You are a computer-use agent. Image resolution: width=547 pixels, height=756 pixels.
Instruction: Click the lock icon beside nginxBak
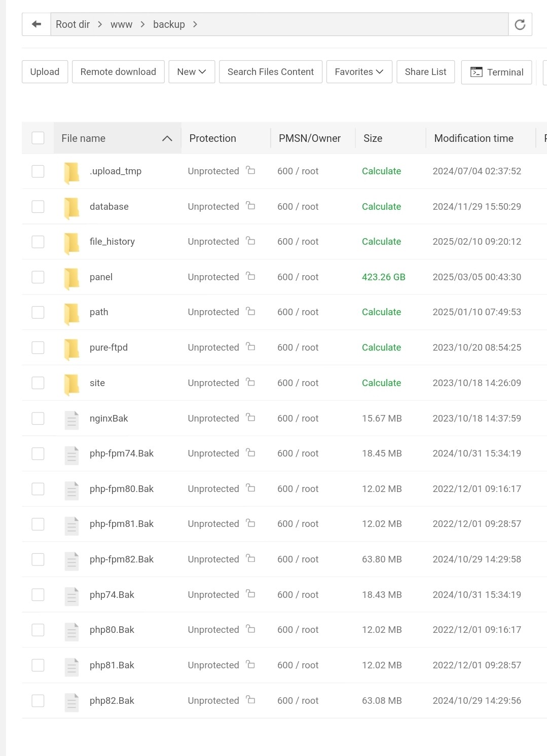click(250, 418)
